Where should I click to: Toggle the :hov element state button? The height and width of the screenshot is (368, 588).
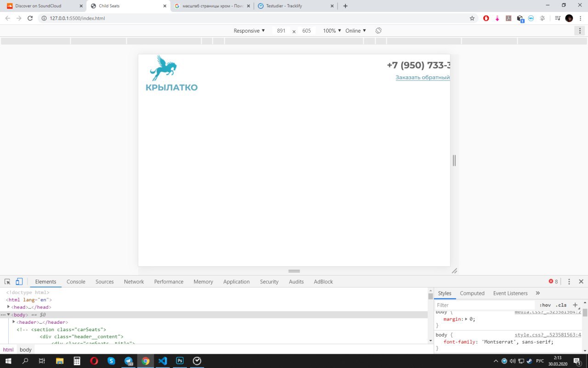click(545, 305)
